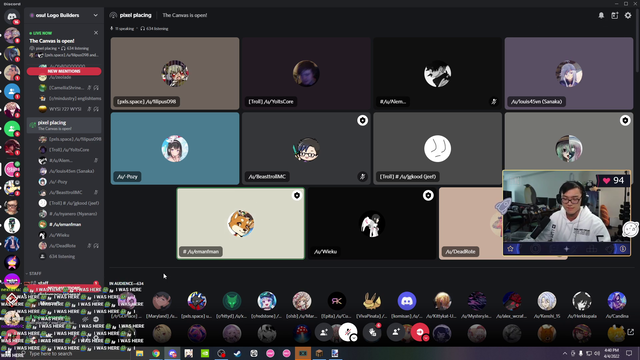Focus the [pxls.space] /u/filipus098 speaker tile

click(175, 73)
